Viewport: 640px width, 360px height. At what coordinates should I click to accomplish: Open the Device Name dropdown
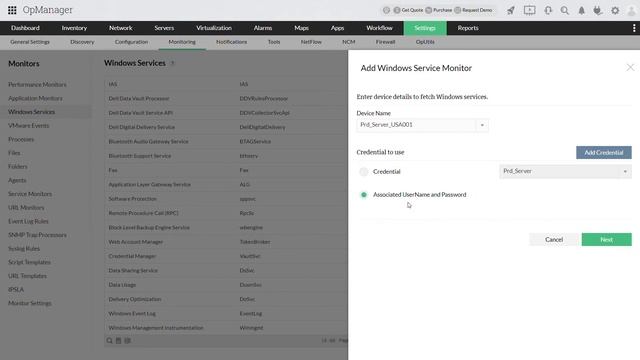(422, 125)
